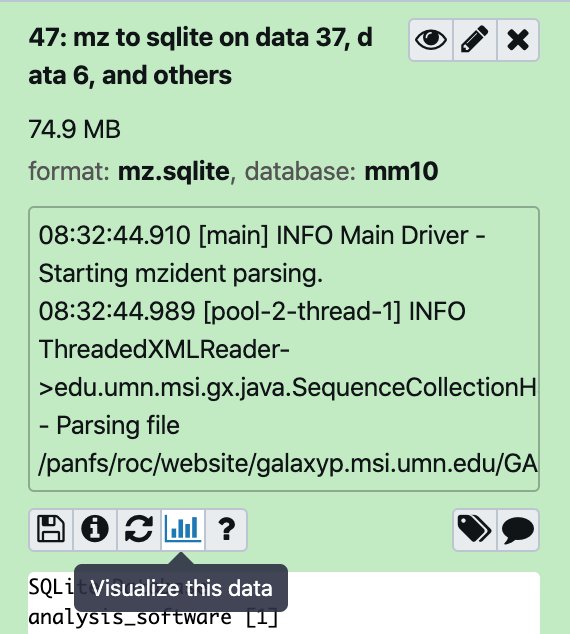Click the /panfs/roc/website path text in log
This screenshot has width=570, height=634.
click(288, 463)
